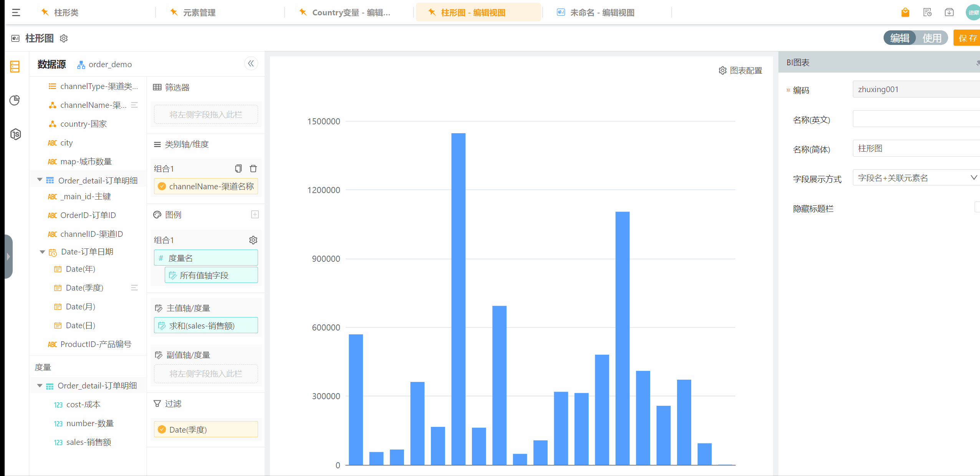This screenshot has height=476, width=980.
Task: Select the map-城市数量 field
Action: (86, 162)
